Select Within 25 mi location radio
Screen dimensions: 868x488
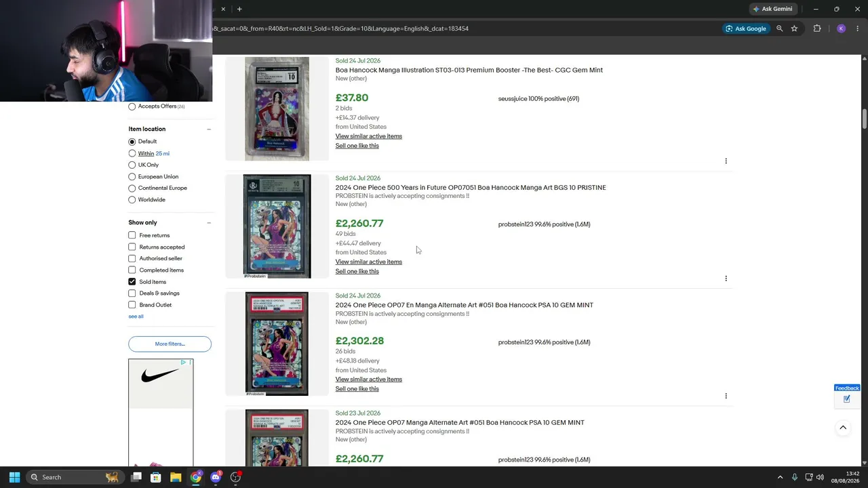(132, 154)
